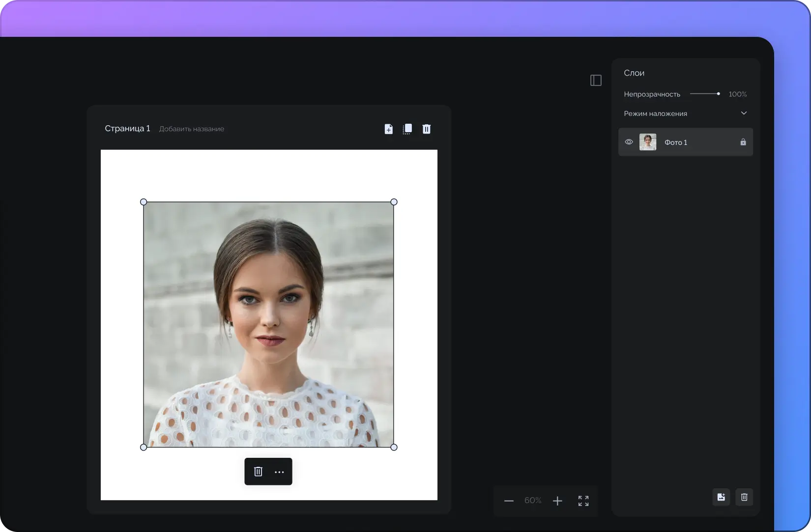Add image layer in layers panel

[721, 497]
